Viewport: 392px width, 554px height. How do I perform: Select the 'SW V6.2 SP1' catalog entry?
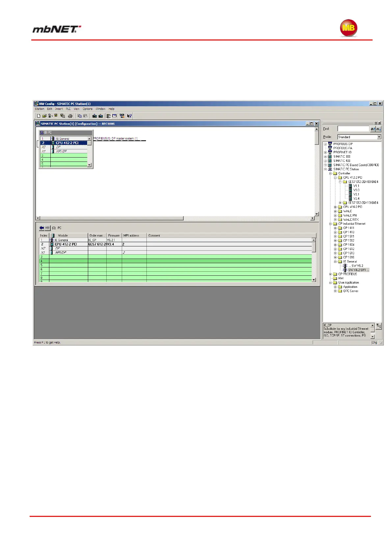[x=358, y=270]
